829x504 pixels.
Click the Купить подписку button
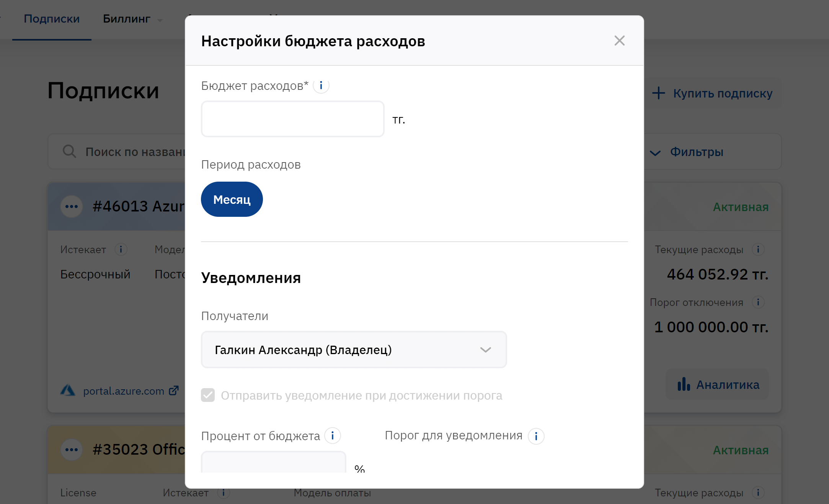(713, 93)
